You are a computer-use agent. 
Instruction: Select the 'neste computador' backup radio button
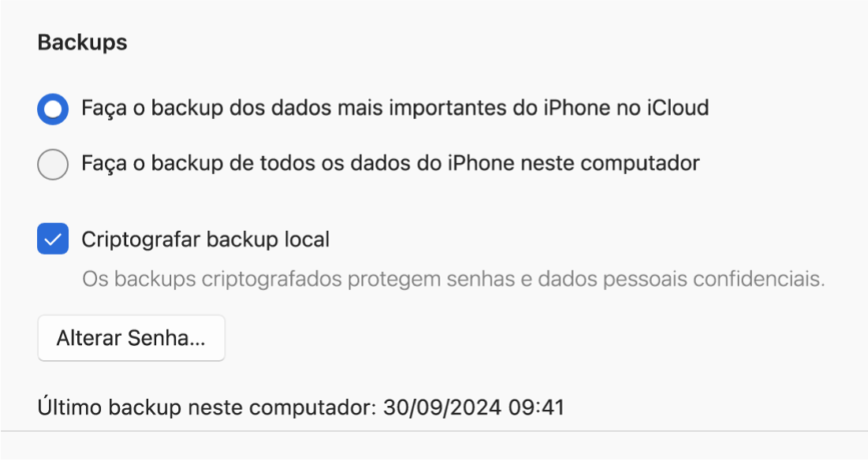pos(53,165)
